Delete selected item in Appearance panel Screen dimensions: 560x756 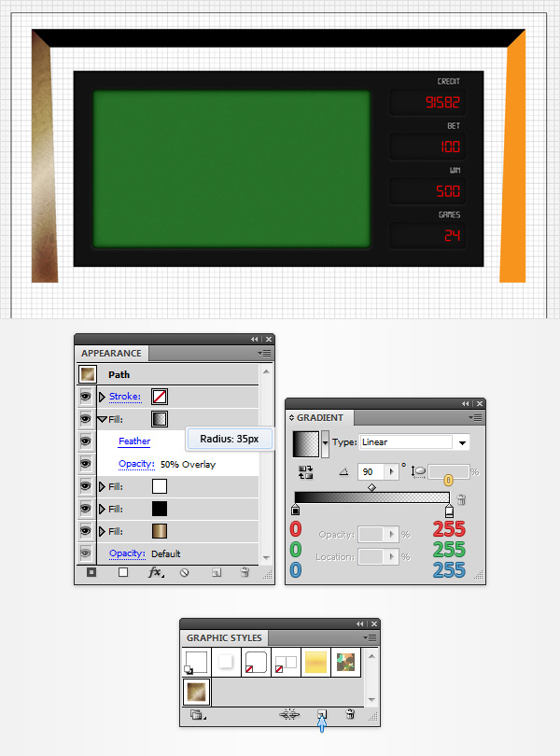coord(245,572)
